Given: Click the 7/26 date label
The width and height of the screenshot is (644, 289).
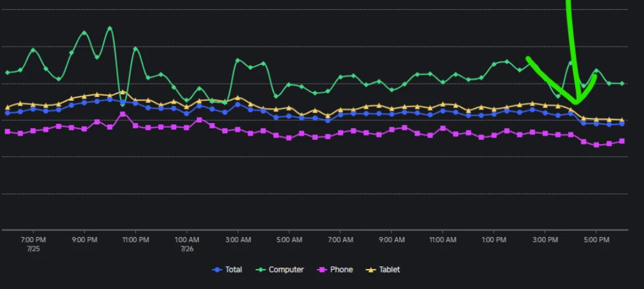Looking at the screenshot, I should (187, 249).
